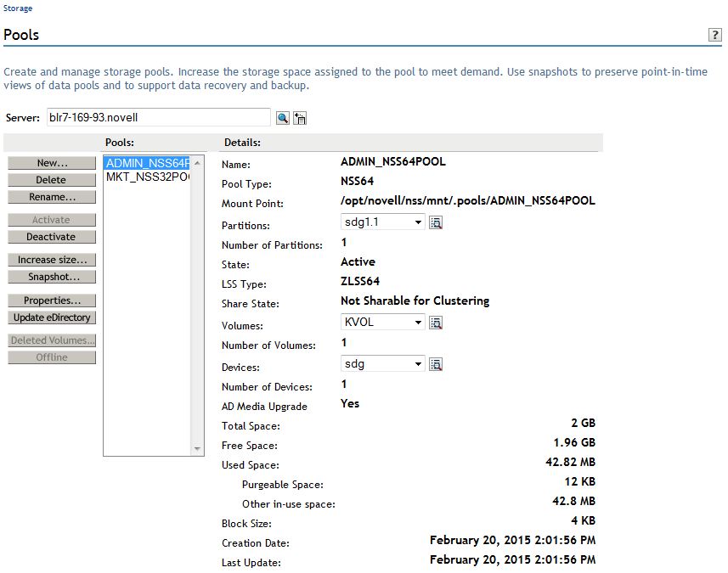Click the Other in-use space 42.8 MB value
This screenshot has height=573, width=728.
click(573, 501)
